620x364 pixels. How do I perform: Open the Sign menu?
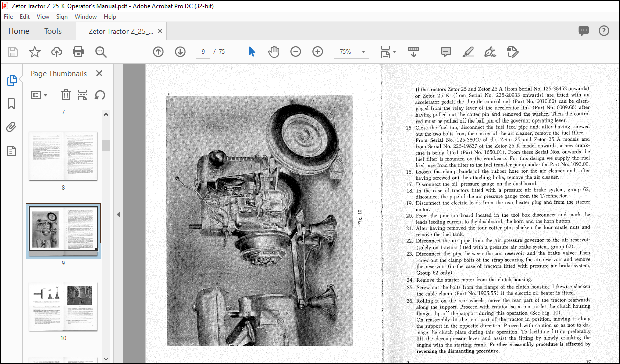pyautogui.click(x=62, y=17)
